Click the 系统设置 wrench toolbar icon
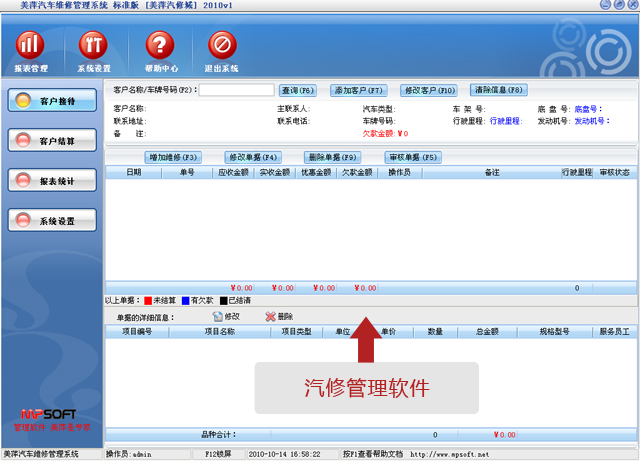640x461 pixels. [x=94, y=46]
